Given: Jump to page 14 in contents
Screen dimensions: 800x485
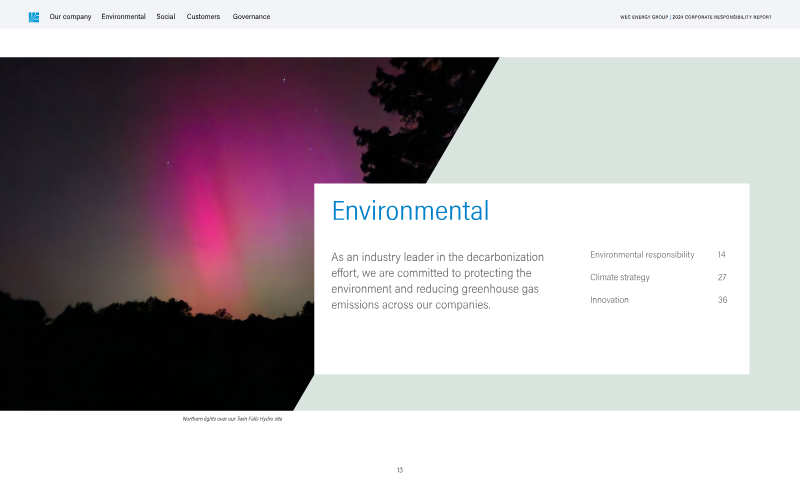Looking at the screenshot, I should pyautogui.click(x=721, y=255).
